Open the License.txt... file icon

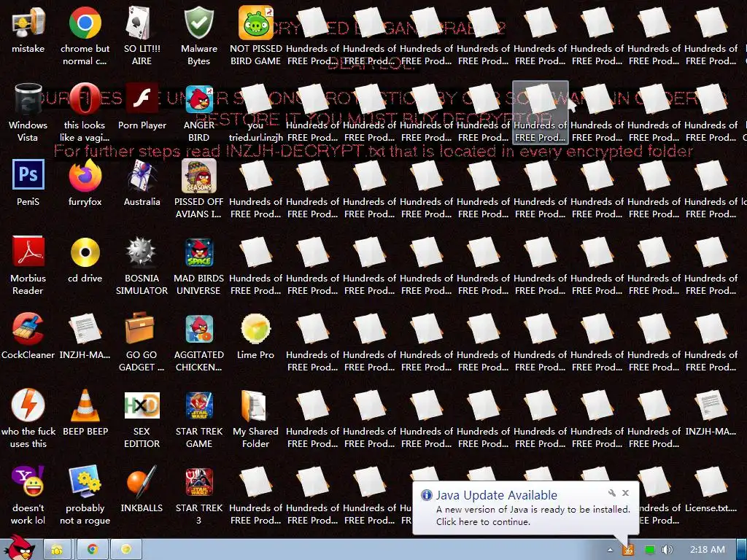pos(711,482)
